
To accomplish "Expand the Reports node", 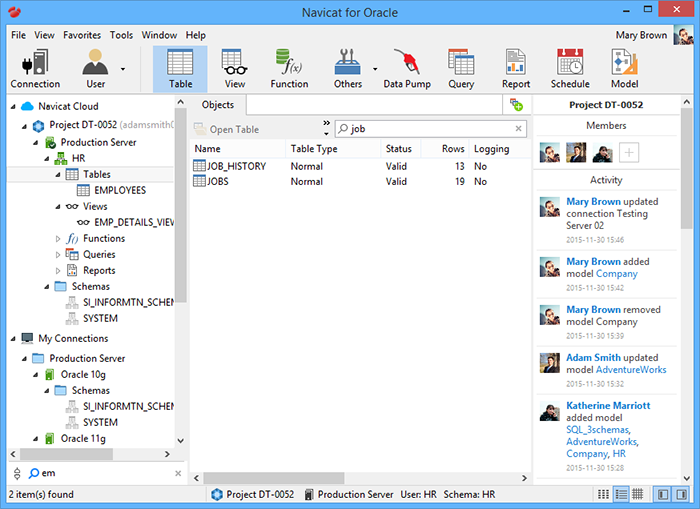I will tap(58, 271).
